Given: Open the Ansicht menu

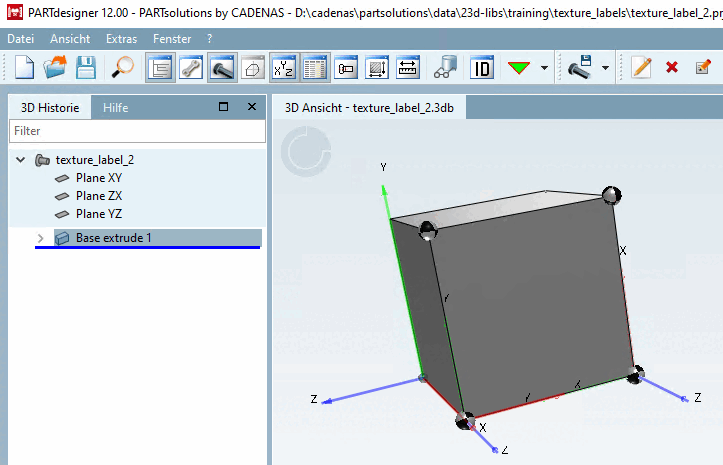Looking at the screenshot, I should (70, 39).
